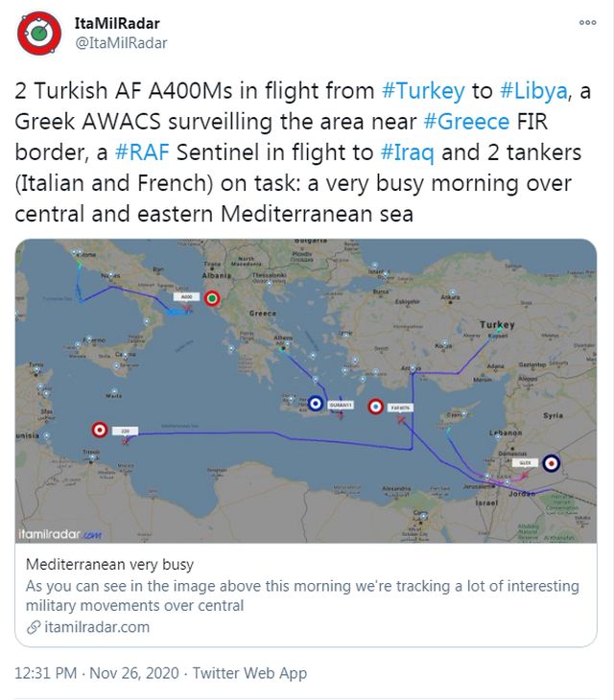Click the Greek roundel near Crete
The height and width of the screenshot is (700, 614).
tap(315, 405)
